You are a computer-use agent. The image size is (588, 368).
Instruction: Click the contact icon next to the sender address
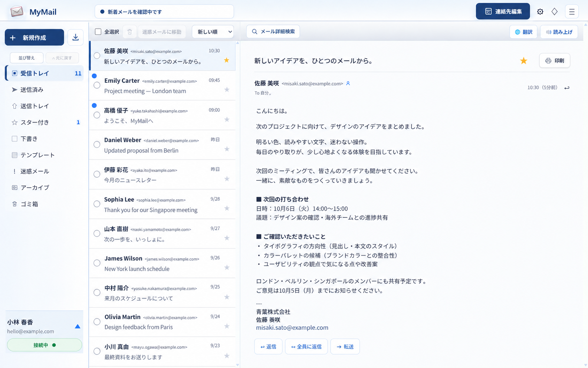click(x=348, y=83)
